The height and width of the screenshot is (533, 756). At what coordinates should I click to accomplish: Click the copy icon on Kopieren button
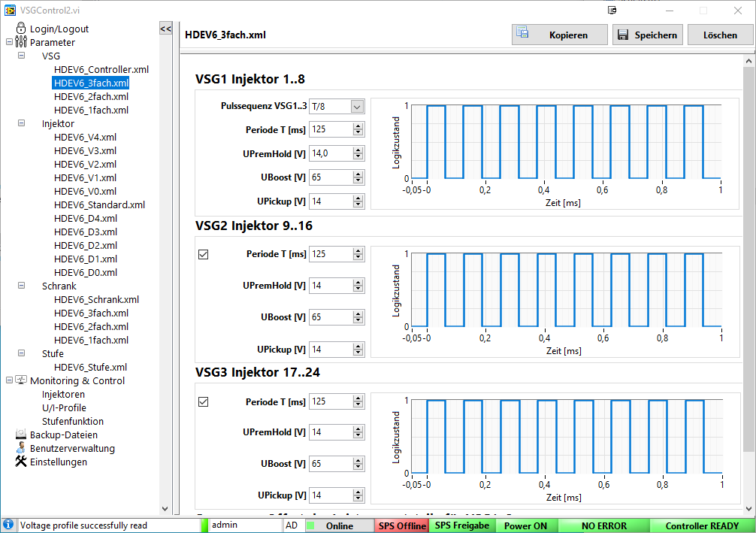522,32
